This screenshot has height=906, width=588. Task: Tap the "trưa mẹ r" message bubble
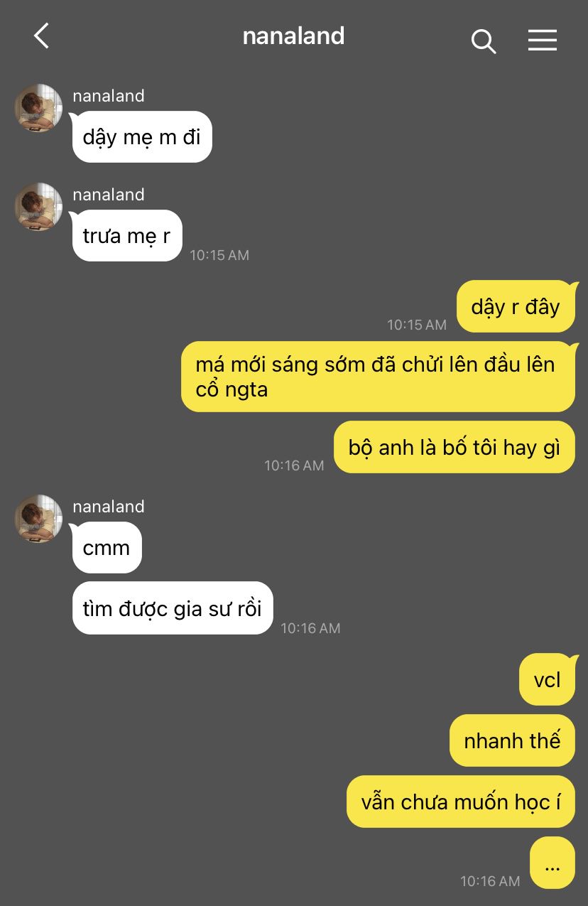[x=127, y=235]
